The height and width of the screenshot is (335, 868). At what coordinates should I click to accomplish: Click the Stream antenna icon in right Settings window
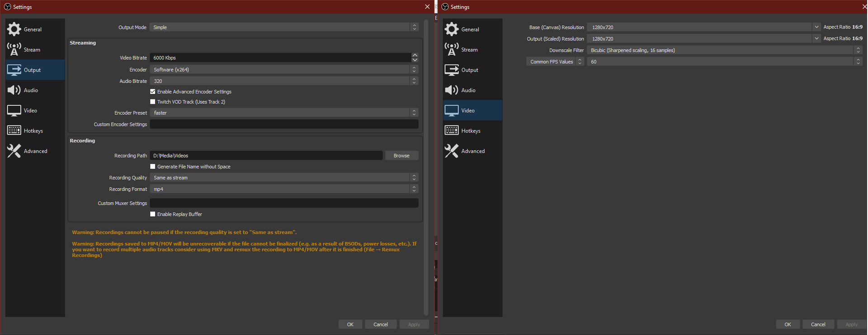click(x=452, y=49)
